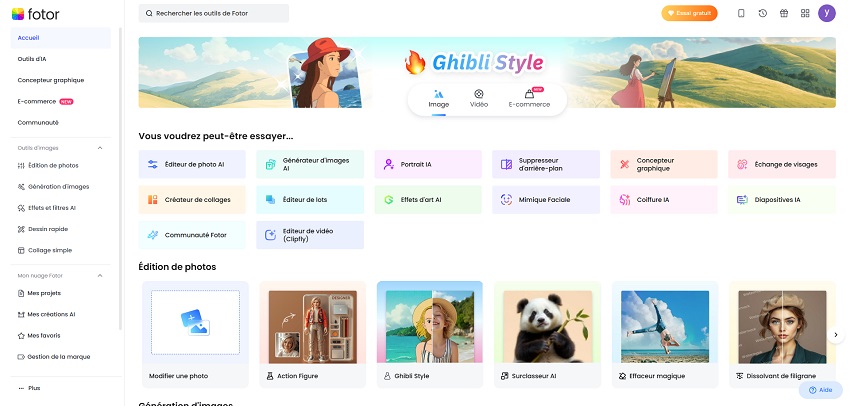Open the Effaceur magique thumbnail
The image size is (850, 406).
coord(665,327)
